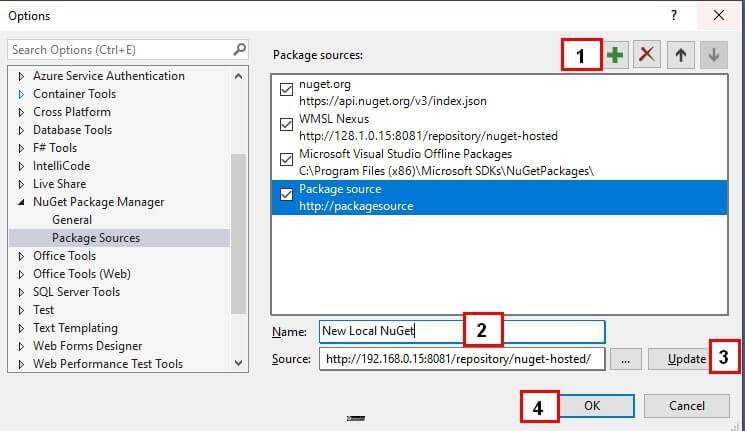This screenshot has width=745, height=431.
Task: Expand the SQL Server Tools node
Action: pos(21,292)
